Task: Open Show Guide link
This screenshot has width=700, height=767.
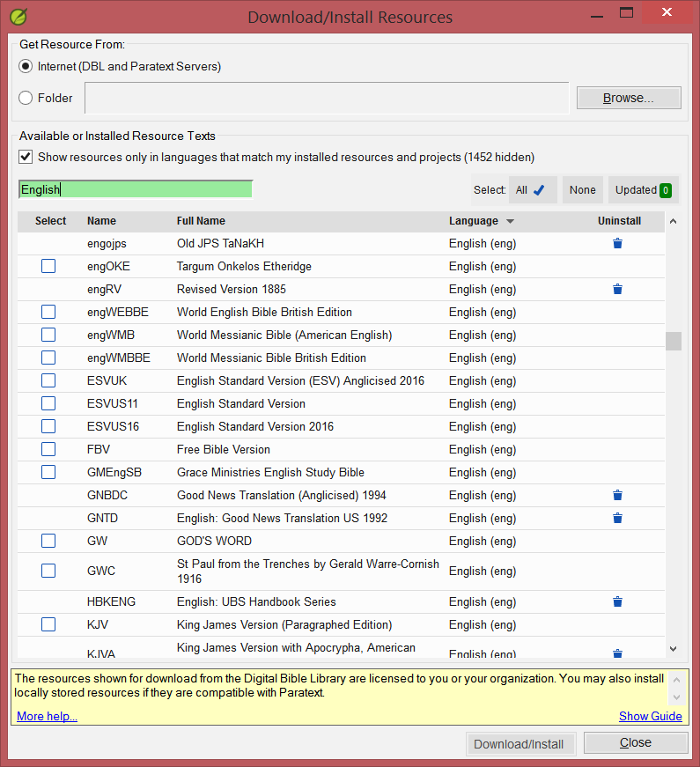Action: tap(650, 716)
